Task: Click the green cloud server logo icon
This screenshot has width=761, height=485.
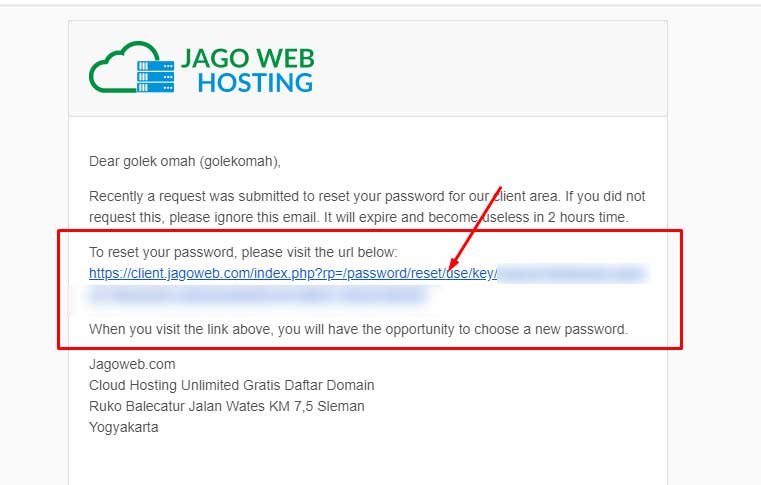Action: coord(132,67)
